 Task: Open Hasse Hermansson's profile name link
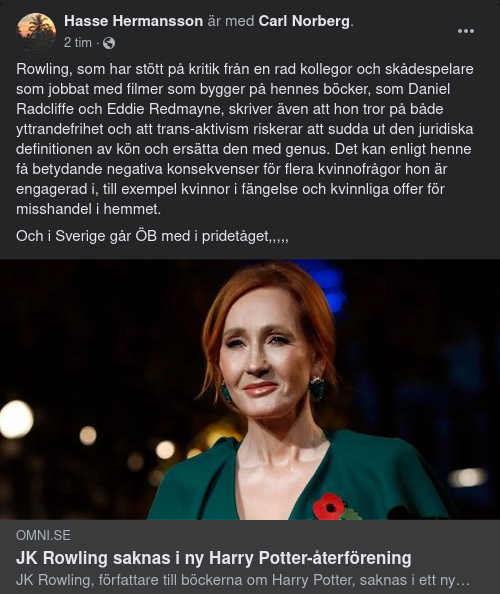133,21
